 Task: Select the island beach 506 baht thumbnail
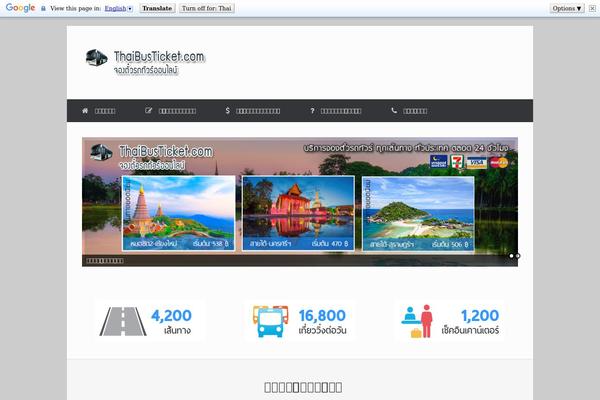point(418,214)
